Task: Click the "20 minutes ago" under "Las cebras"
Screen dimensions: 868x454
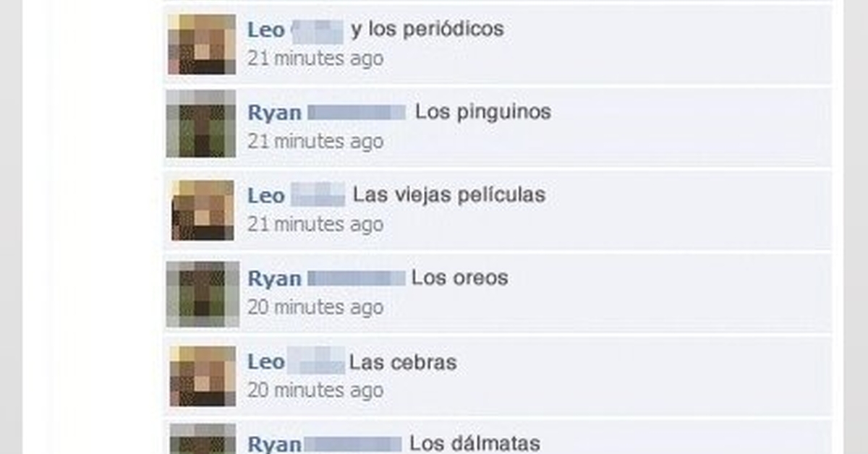Action: [315, 390]
